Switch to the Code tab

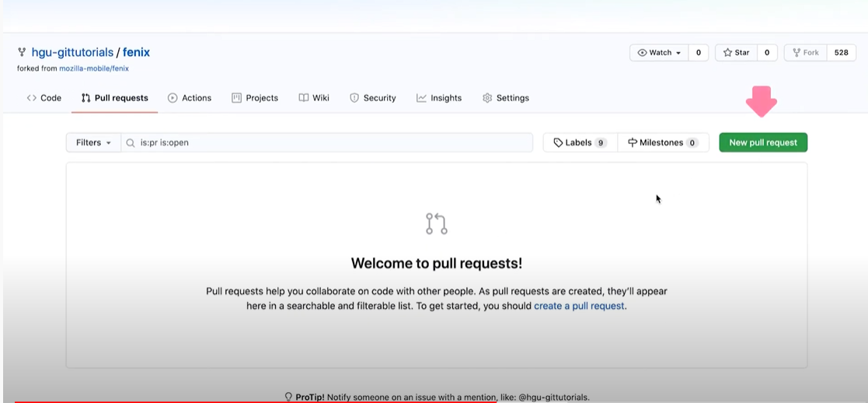click(44, 98)
